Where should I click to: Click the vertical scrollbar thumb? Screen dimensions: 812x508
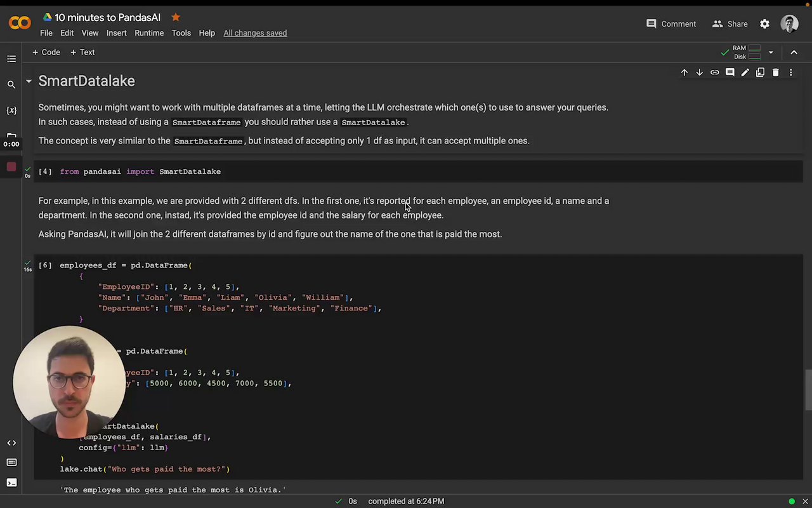point(808,389)
